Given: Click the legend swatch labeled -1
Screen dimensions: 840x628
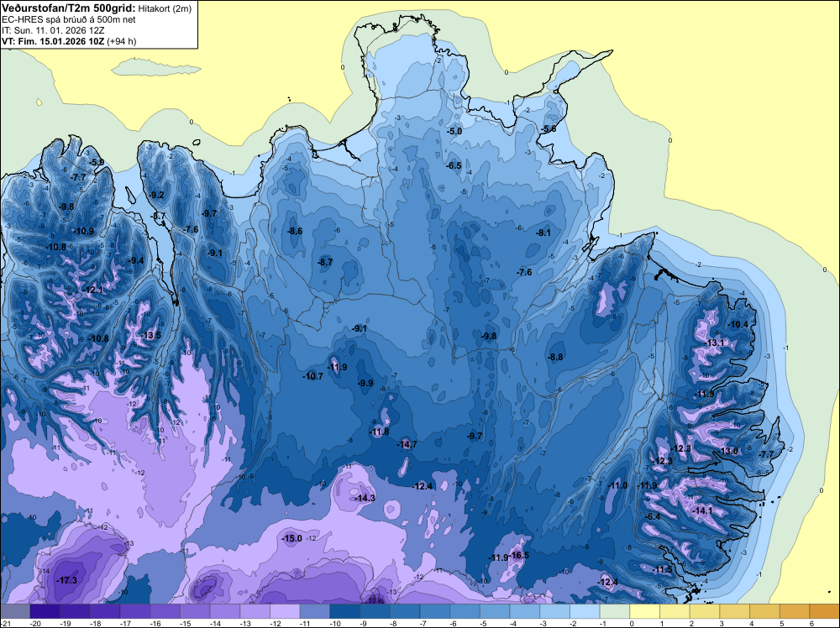Looking at the screenshot, I should [x=615, y=611].
